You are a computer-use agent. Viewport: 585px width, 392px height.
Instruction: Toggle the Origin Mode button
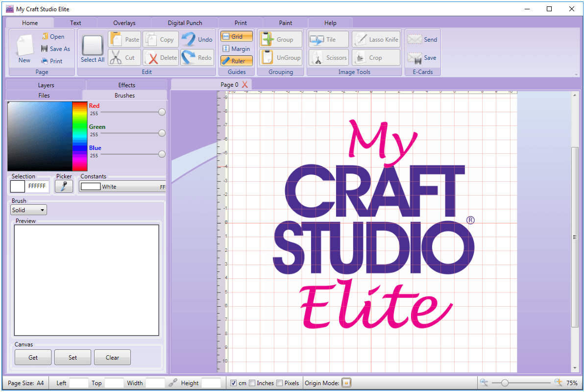[346, 383]
